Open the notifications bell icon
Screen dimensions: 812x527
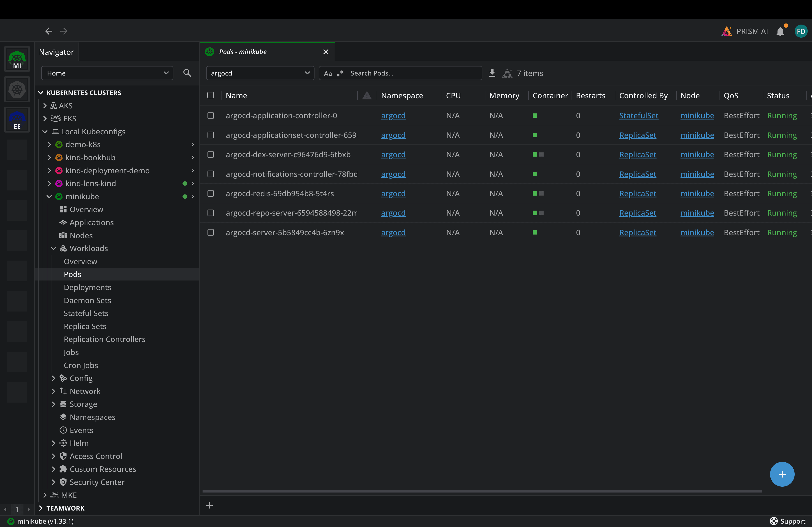pos(780,31)
